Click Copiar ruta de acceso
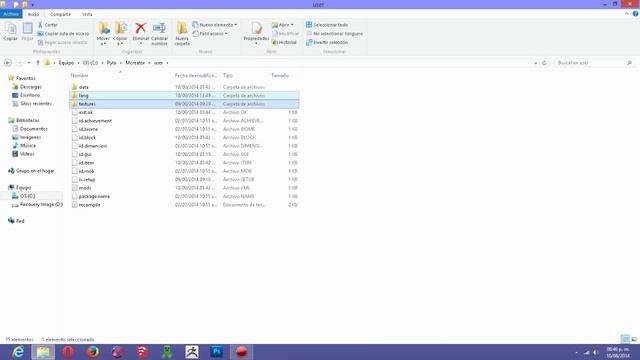 (63, 33)
